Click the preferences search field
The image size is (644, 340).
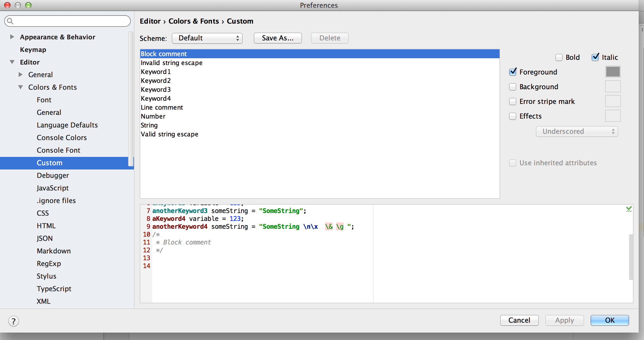pyautogui.click(x=67, y=21)
